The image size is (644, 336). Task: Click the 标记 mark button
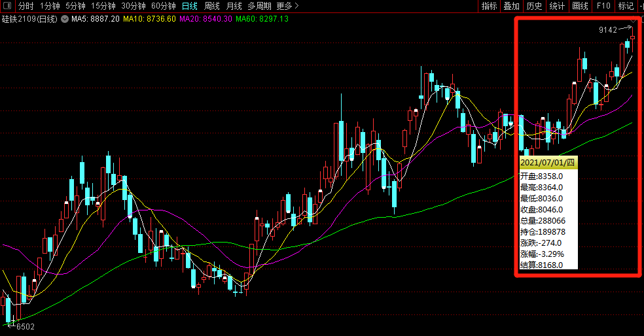point(626,6)
